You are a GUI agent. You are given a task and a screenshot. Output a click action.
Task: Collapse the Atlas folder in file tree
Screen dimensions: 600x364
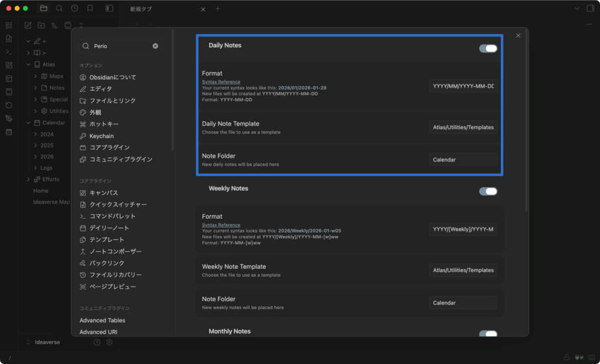pyautogui.click(x=28, y=64)
